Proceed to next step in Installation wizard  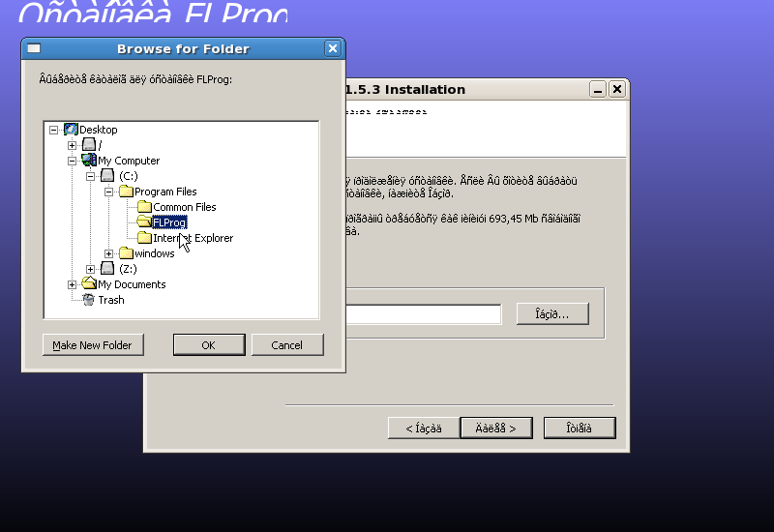tap(496, 428)
